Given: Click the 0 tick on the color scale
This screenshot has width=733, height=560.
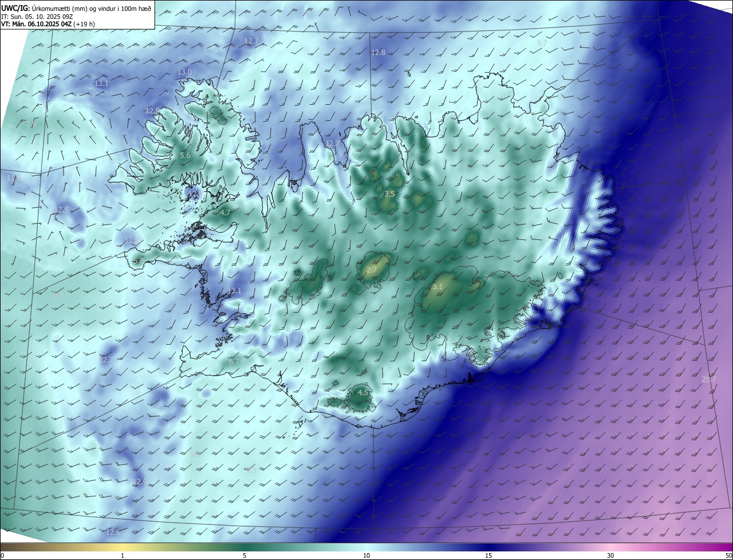Looking at the screenshot, I should tap(2, 555).
